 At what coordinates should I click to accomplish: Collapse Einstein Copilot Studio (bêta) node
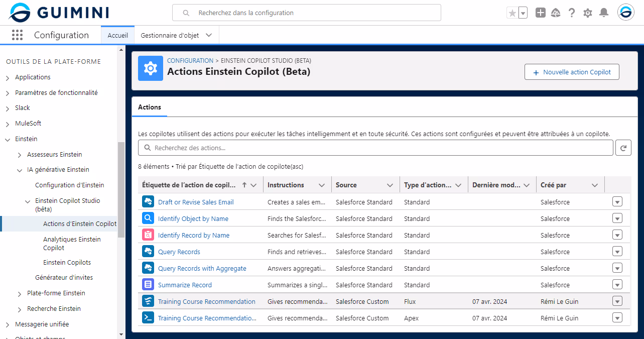pyautogui.click(x=28, y=201)
